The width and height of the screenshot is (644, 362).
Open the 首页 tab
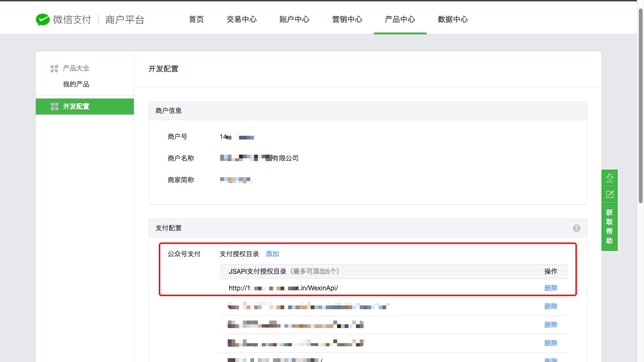196,19
